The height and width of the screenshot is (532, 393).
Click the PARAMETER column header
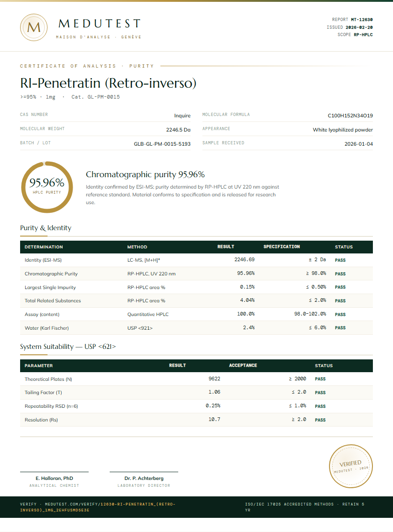tap(39, 366)
